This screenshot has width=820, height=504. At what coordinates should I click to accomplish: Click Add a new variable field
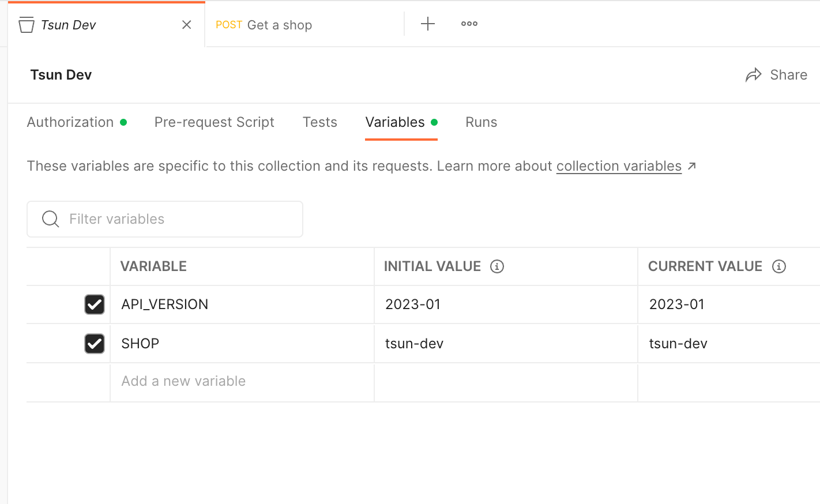click(242, 382)
